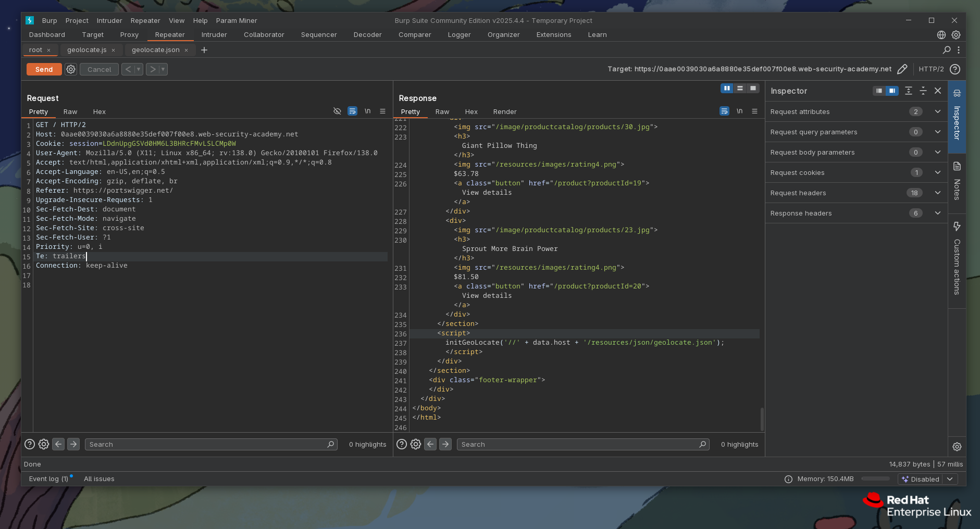This screenshot has height=529, width=980.
Task: Click Response vertical scrollbar
Action: [762, 419]
